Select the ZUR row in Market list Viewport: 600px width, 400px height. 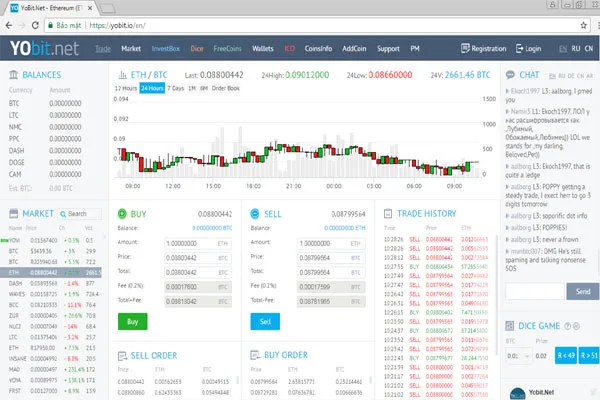51,315
